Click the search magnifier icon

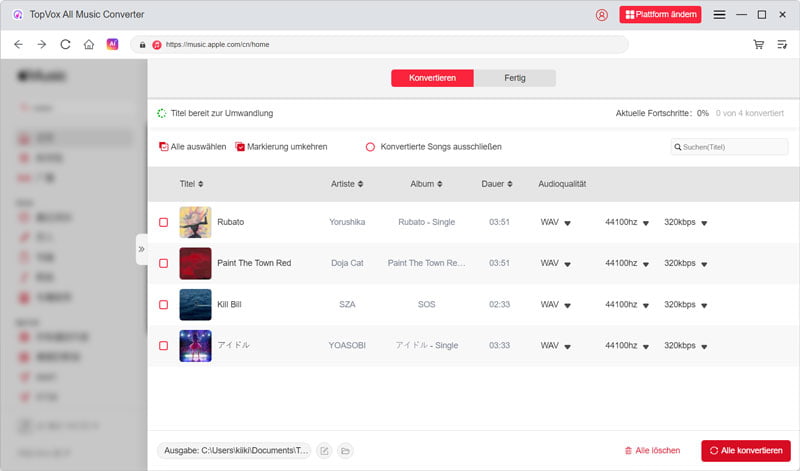click(x=678, y=147)
